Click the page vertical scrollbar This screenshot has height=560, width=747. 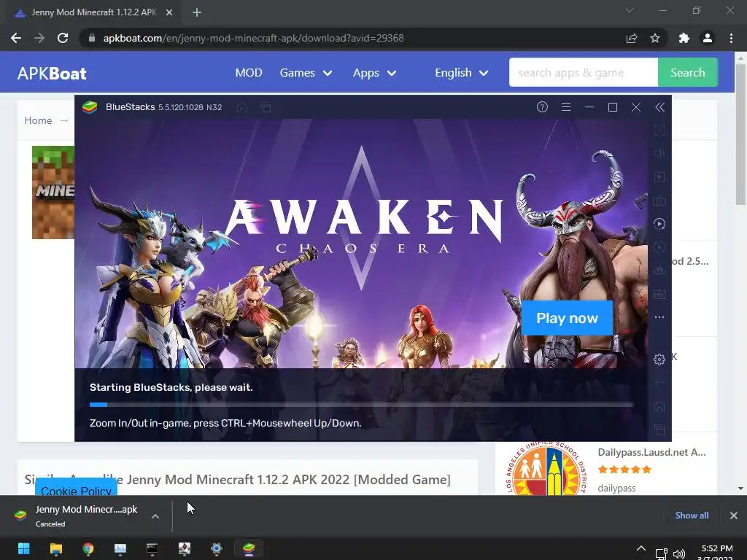(740, 134)
